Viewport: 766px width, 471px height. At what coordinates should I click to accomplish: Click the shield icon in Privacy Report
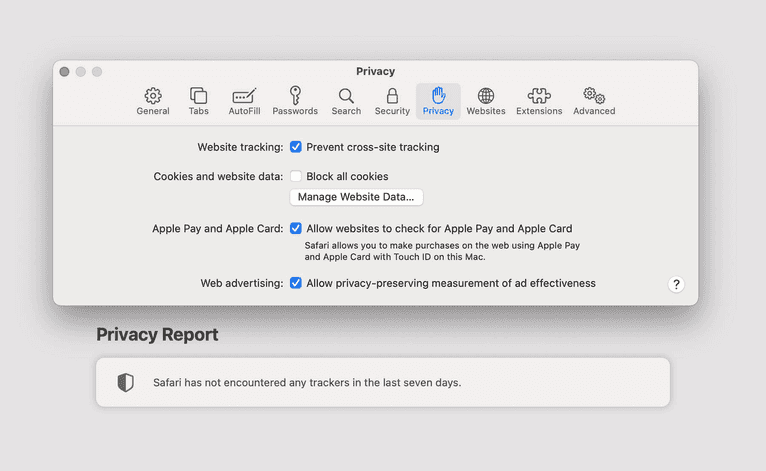tap(126, 383)
